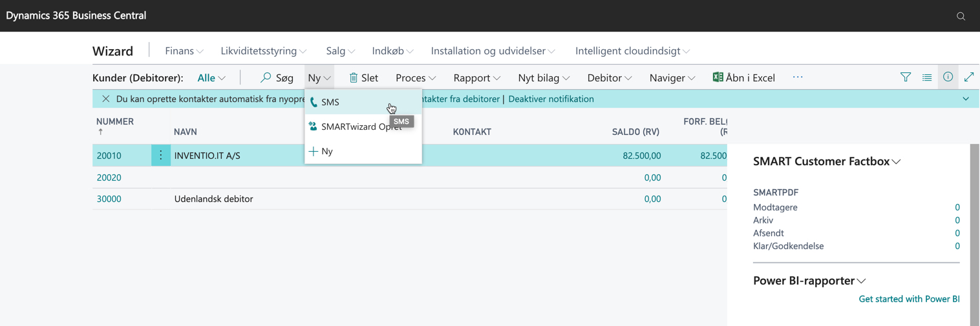Click Deaktiver notifikation link
This screenshot has width=980, height=326.
click(551, 99)
